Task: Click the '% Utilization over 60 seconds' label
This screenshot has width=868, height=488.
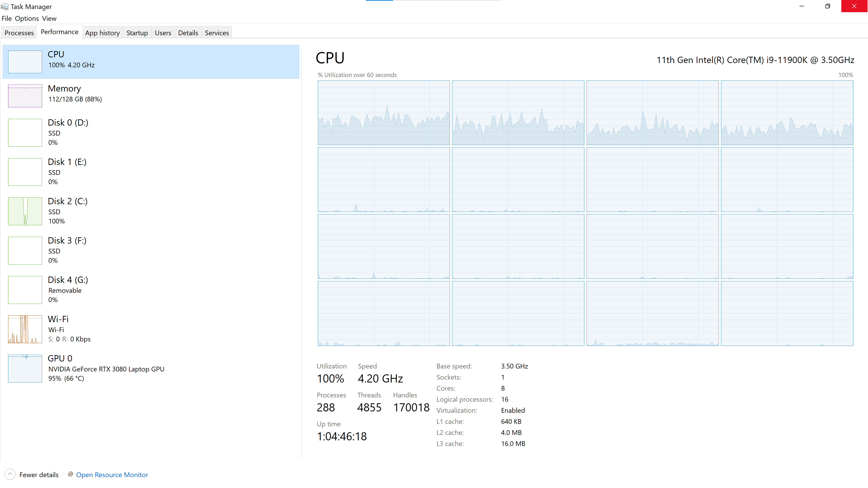Action: (x=357, y=75)
